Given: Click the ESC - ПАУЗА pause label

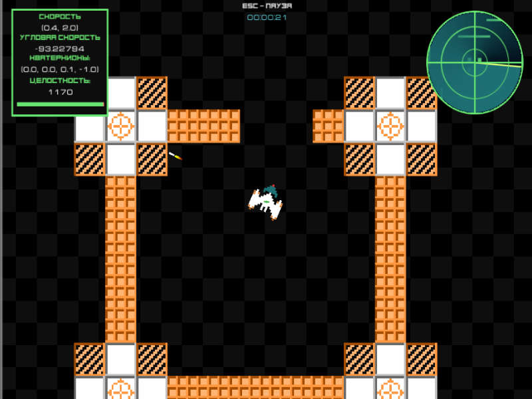Looking at the screenshot, I should point(267,6).
